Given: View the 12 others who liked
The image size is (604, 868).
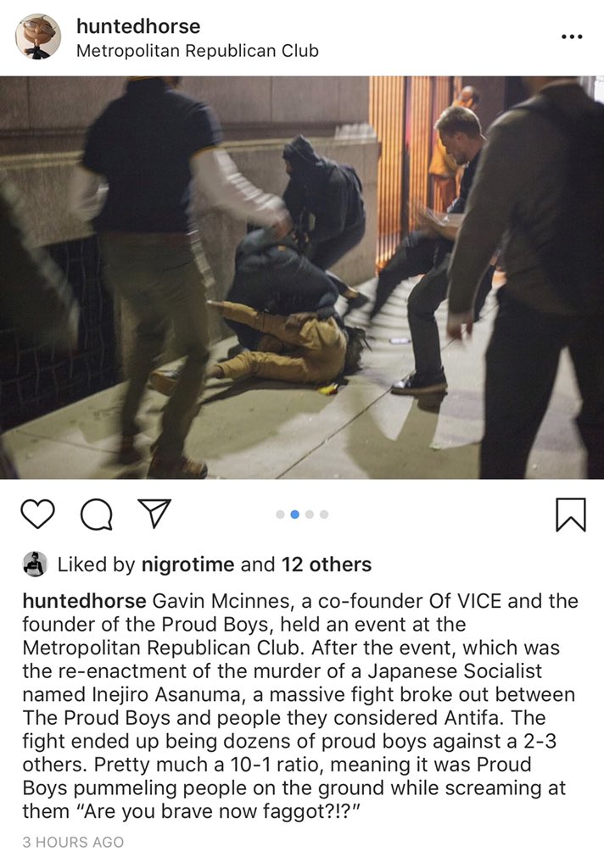Looking at the screenshot, I should [x=327, y=565].
